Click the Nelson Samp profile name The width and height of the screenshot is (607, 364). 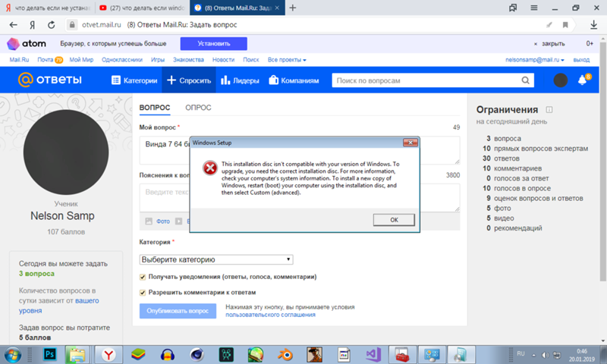coord(62,216)
